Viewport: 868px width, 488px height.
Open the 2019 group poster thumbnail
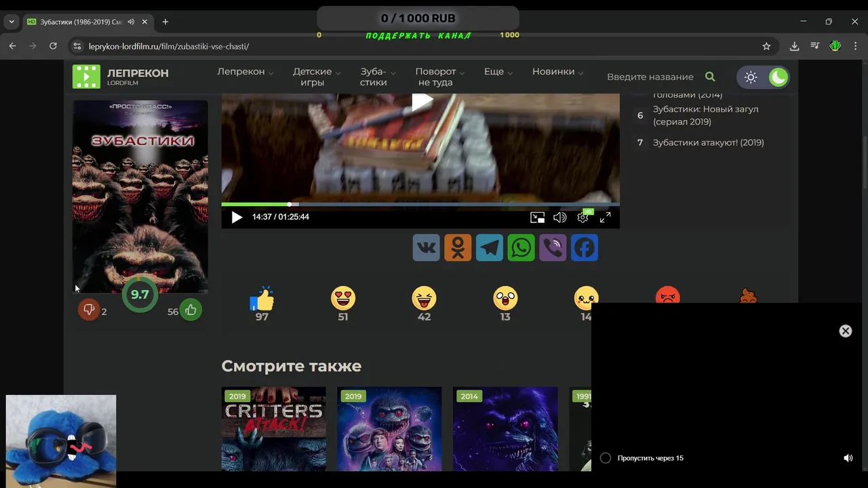click(389, 429)
